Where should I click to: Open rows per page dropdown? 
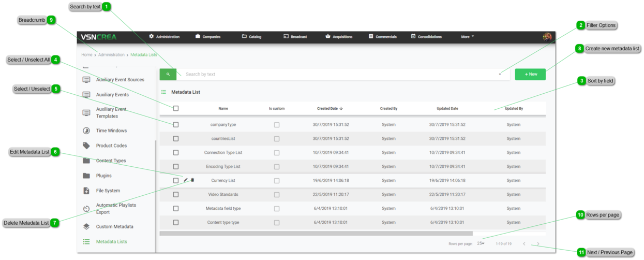(481, 244)
